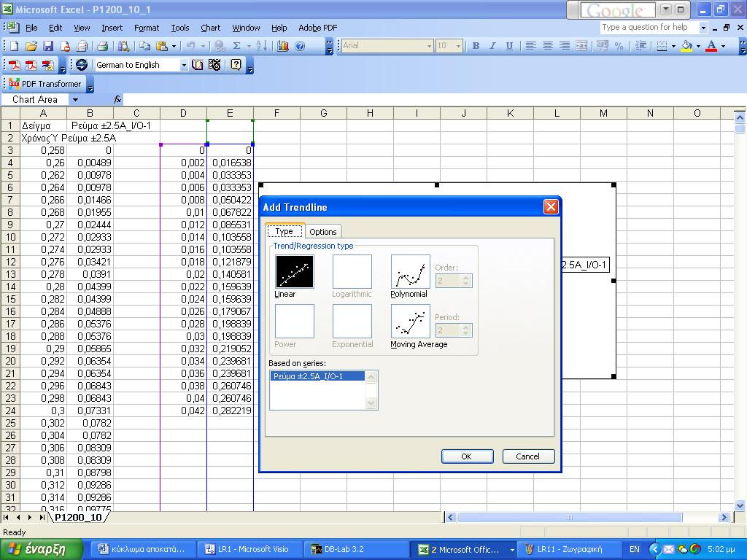Click the row 10 header

coord(10,237)
